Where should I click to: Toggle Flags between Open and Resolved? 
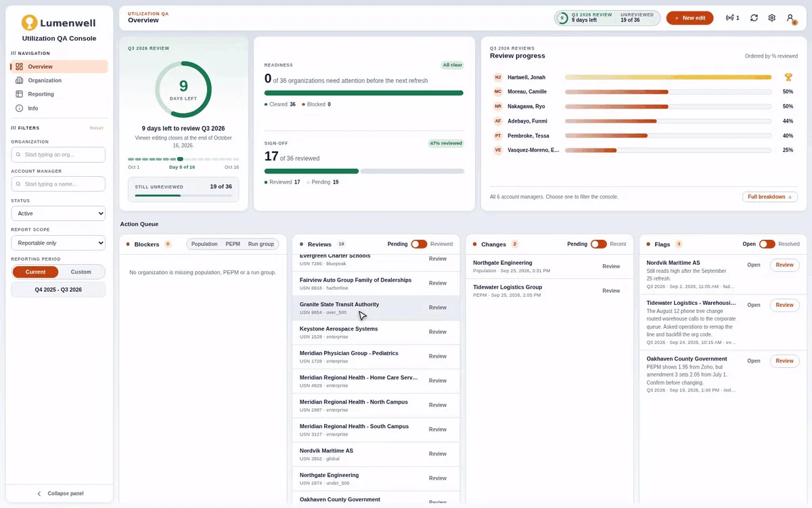click(767, 244)
